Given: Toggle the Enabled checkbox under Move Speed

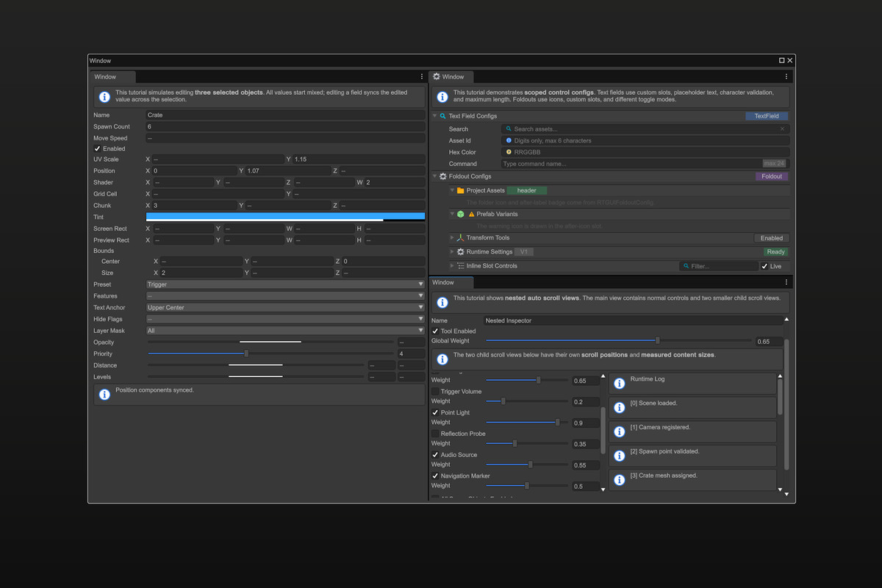Looking at the screenshot, I should click(97, 148).
